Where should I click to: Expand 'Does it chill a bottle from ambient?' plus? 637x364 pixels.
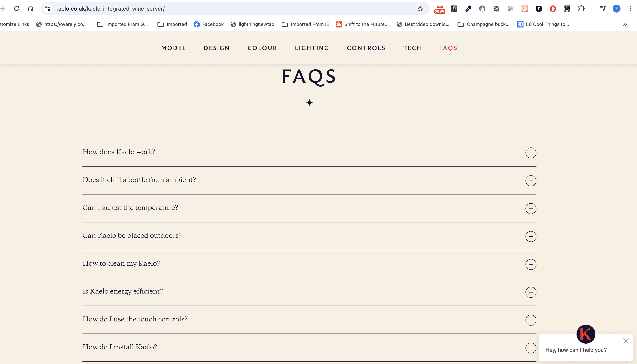pyautogui.click(x=531, y=181)
